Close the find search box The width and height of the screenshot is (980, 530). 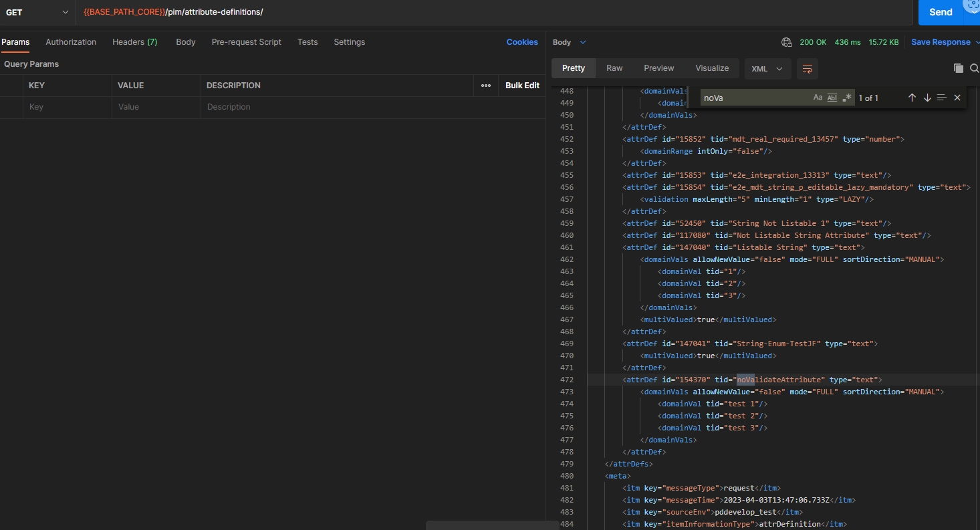(x=957, y=98)
